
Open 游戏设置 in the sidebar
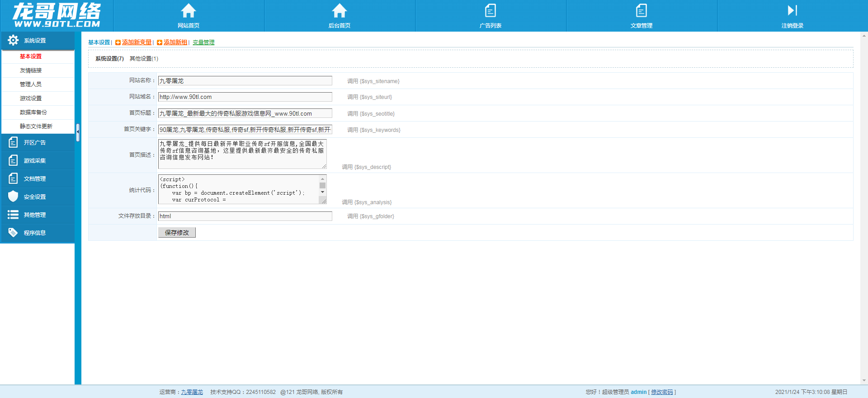point(31,98)
